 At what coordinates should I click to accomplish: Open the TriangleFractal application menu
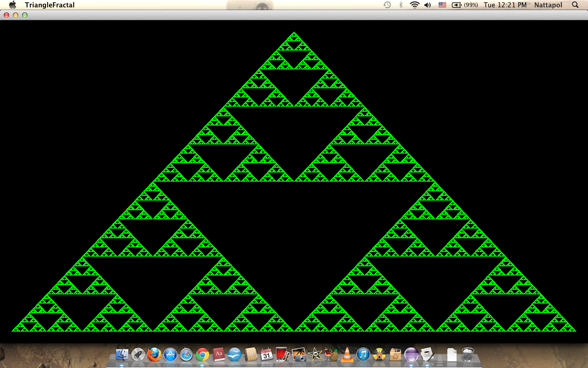[50, 5]
